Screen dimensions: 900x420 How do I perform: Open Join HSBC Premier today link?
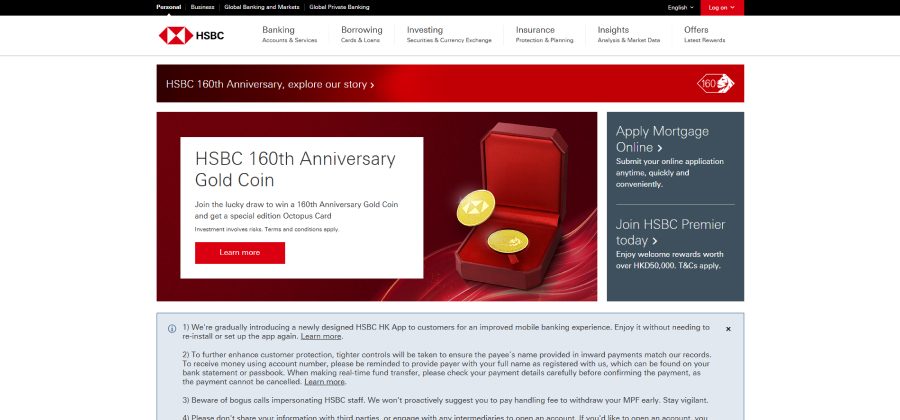pos(670,232)
